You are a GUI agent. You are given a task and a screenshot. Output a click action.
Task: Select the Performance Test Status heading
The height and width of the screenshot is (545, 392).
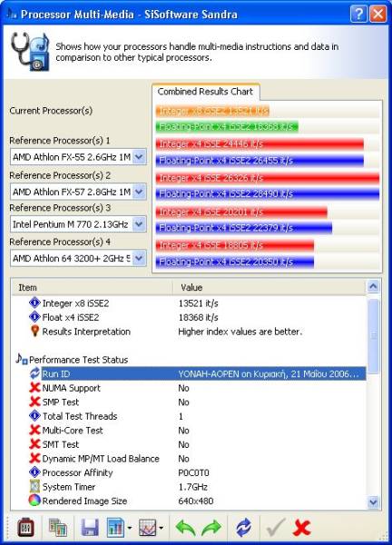(x=78, y=360)
